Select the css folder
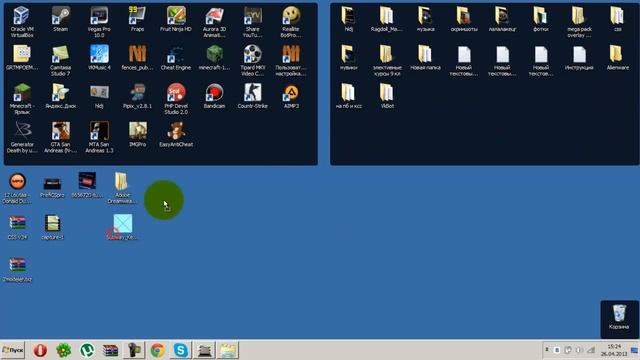Screen dimensions: 640x360 click(617, 16)
